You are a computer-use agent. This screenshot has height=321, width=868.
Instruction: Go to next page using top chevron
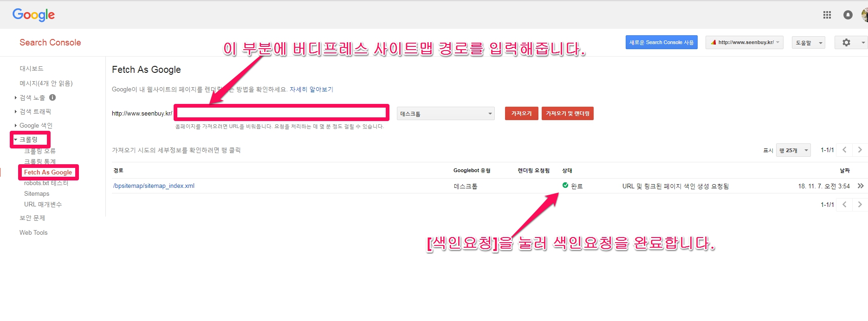(860, 150)
